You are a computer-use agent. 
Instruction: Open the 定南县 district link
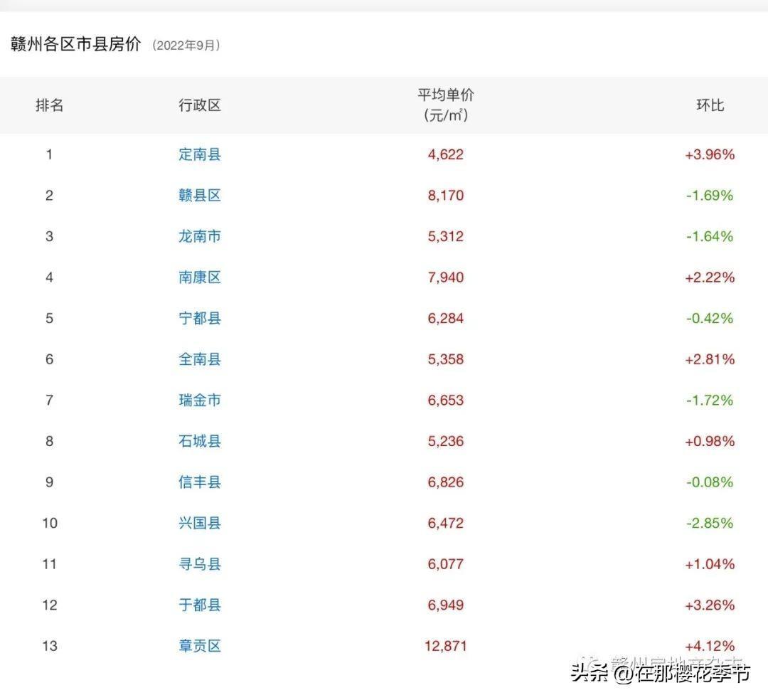pyautogui.click(x=199, y=154)
